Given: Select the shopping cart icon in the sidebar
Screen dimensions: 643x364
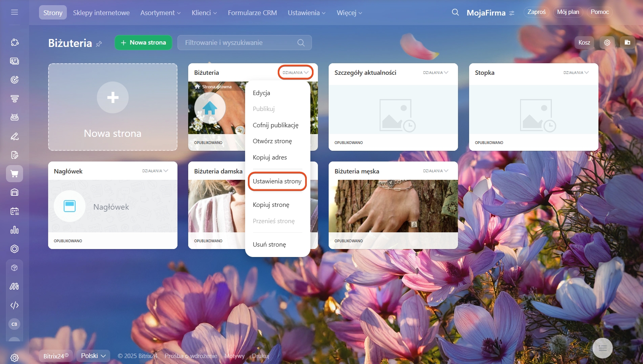Looking at the screenshot, I should (14, 173).
